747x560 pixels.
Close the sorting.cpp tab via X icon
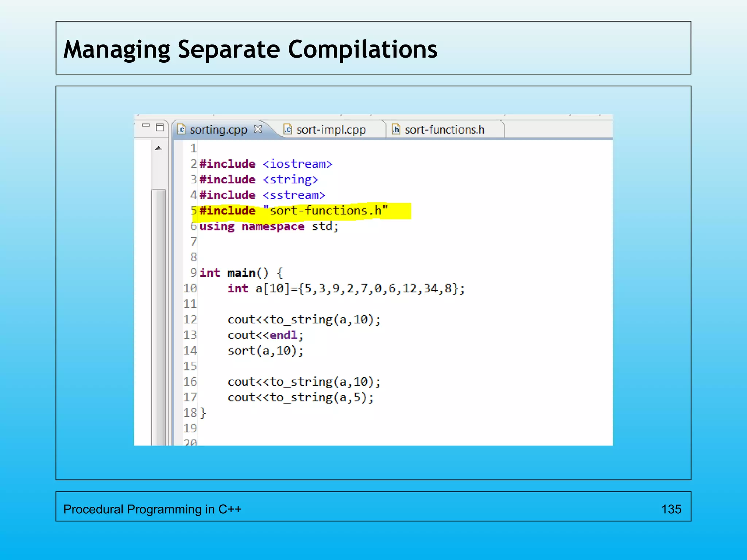point(258,129)
